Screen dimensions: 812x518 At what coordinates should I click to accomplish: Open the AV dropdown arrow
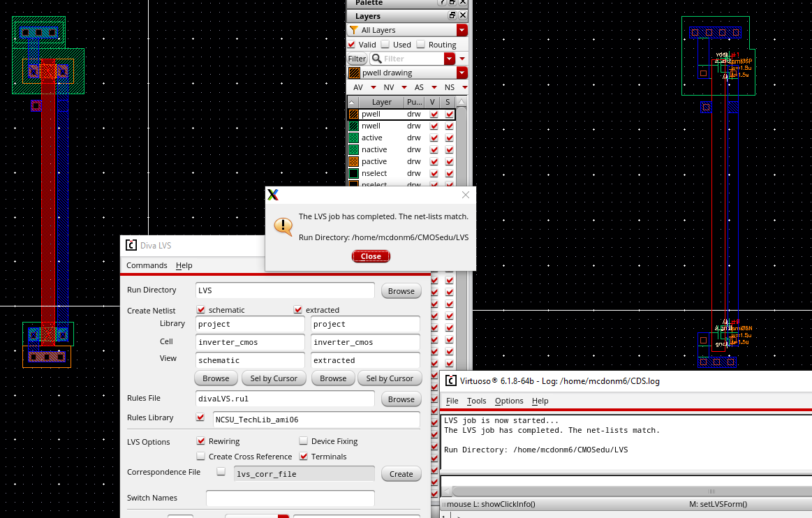tap(374, 87)
